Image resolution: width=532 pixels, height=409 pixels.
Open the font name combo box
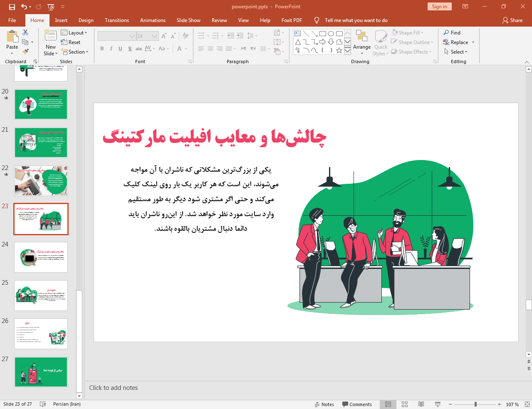click(117, 36)
